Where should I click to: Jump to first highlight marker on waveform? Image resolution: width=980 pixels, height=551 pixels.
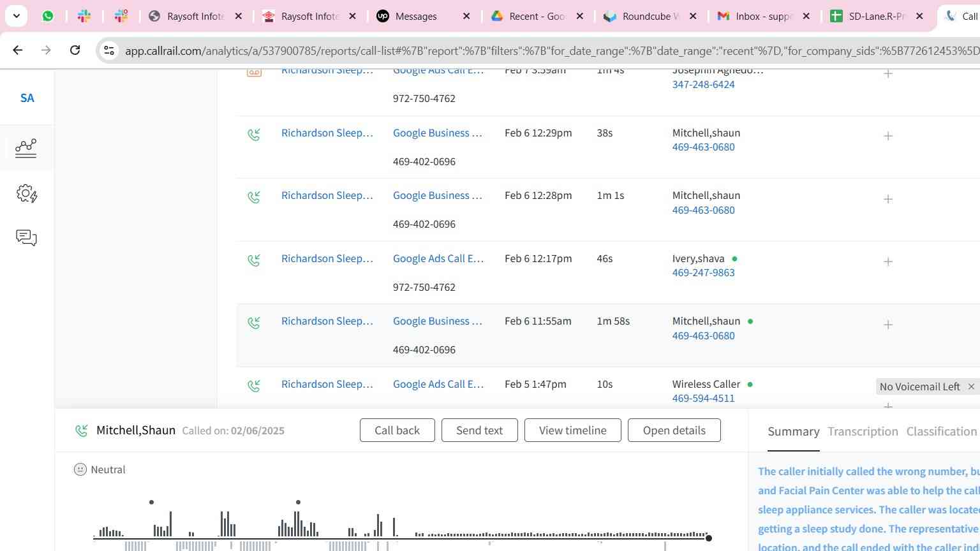tap(151, 502)
